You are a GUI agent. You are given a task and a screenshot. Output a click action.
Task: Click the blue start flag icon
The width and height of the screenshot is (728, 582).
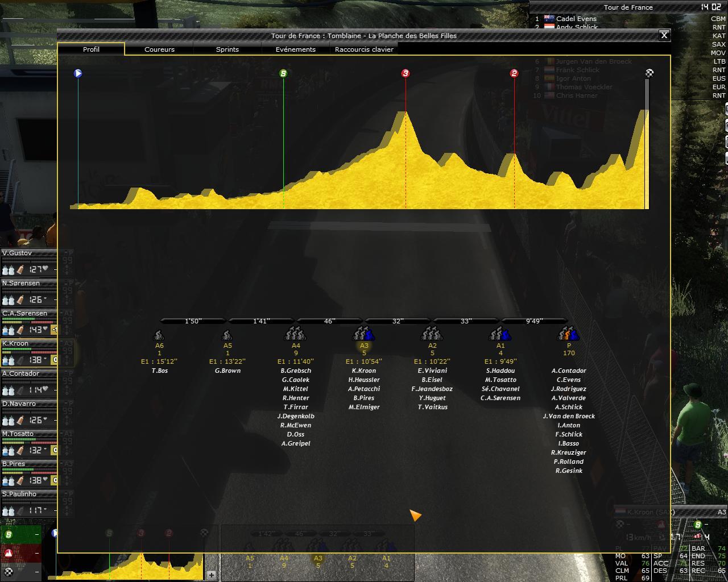[x=78, y=73]
